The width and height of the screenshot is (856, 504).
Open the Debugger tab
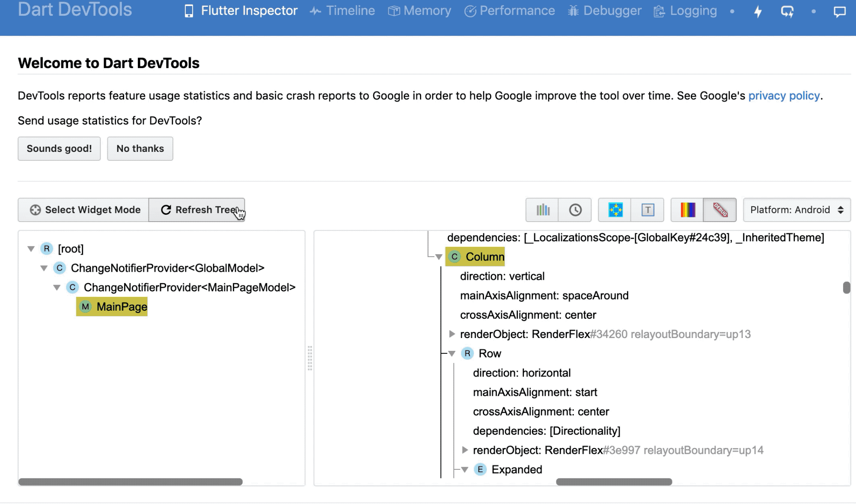click(x=604, y=11)
